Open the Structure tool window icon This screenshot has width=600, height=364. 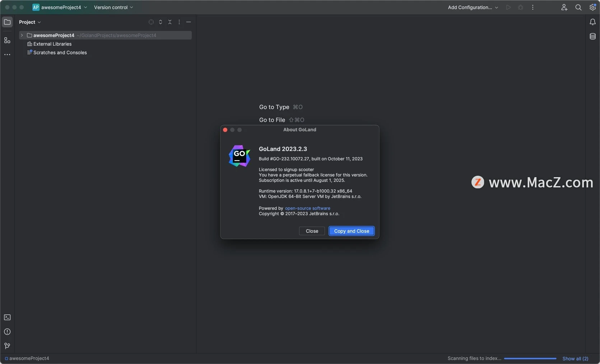(7, 40)
